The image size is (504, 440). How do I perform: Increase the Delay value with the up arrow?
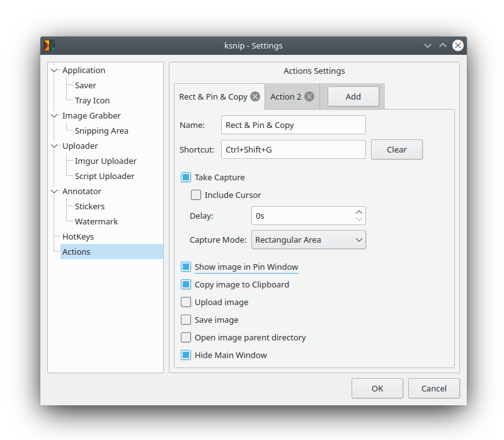(359, 212)
